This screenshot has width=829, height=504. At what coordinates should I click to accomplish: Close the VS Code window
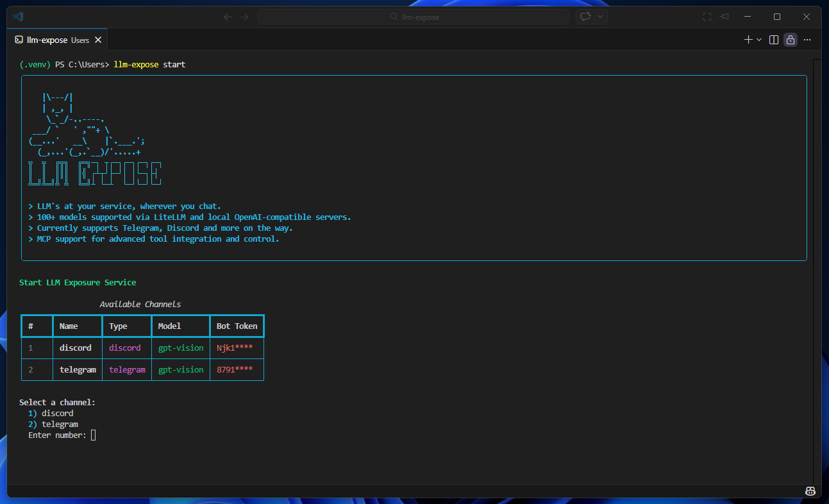pyautogui.click(x=807, y=17)
